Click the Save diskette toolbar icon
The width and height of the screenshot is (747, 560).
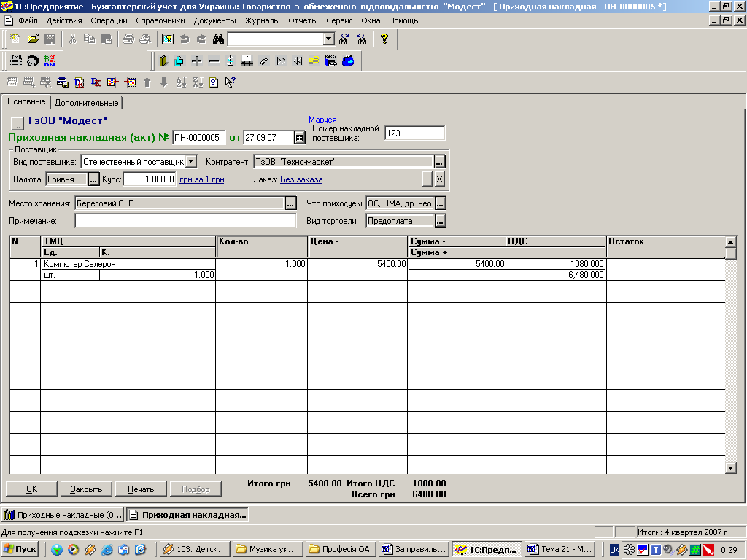[50, 39]
